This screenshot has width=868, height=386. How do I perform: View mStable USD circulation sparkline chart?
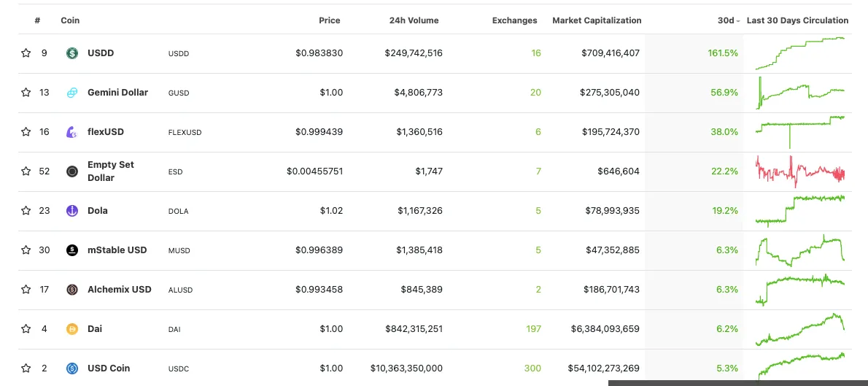point(800,250)
